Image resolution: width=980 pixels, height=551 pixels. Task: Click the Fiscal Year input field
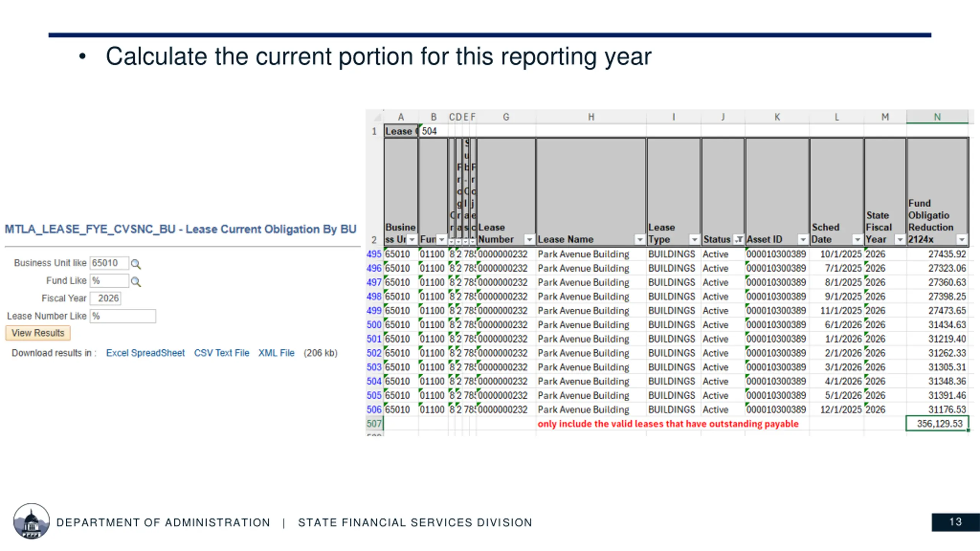(106, 298)
